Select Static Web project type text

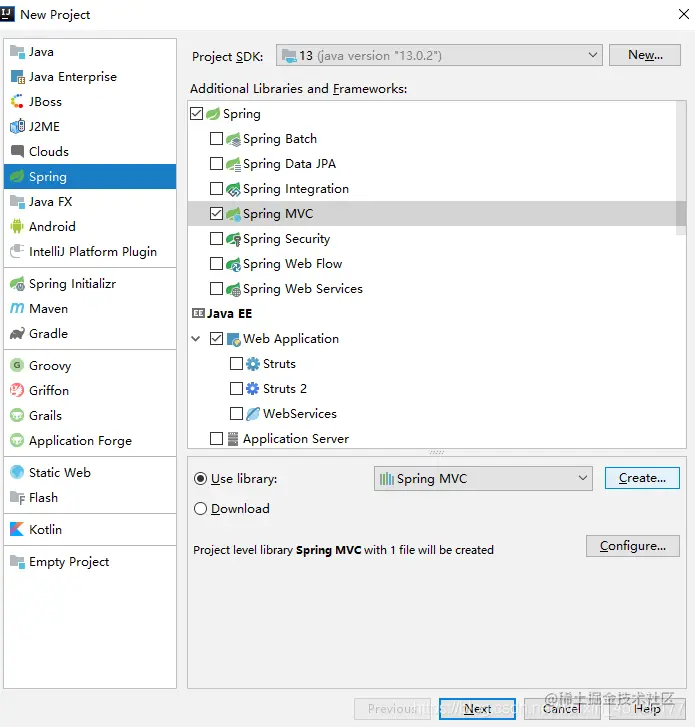[x=60, y=472]
